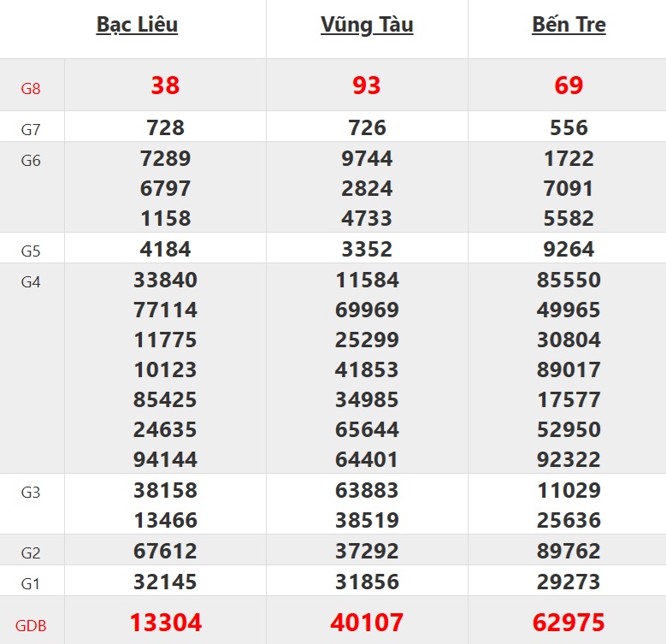Click Bến Tre special prize 62975

[569, 623]
